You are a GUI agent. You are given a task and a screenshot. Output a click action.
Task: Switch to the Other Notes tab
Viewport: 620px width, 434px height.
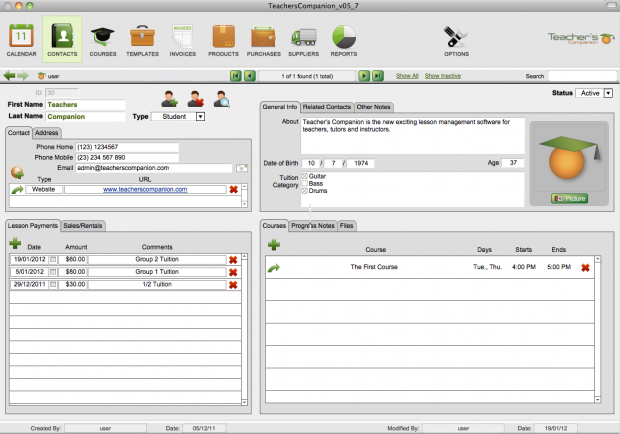point(373,107)
